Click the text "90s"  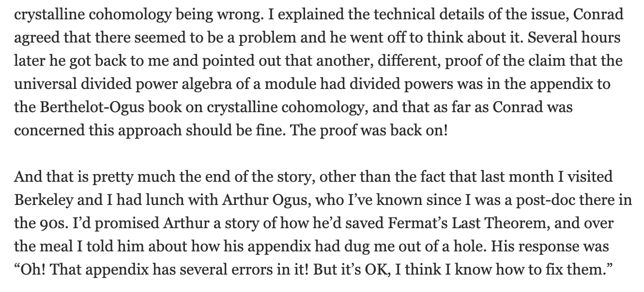click(x=49, y=223)
